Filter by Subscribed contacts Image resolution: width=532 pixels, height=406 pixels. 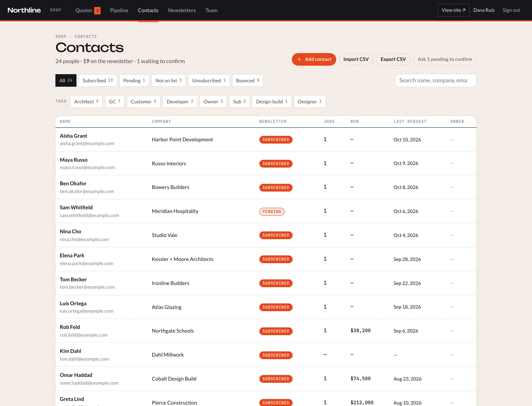point(98,80)
